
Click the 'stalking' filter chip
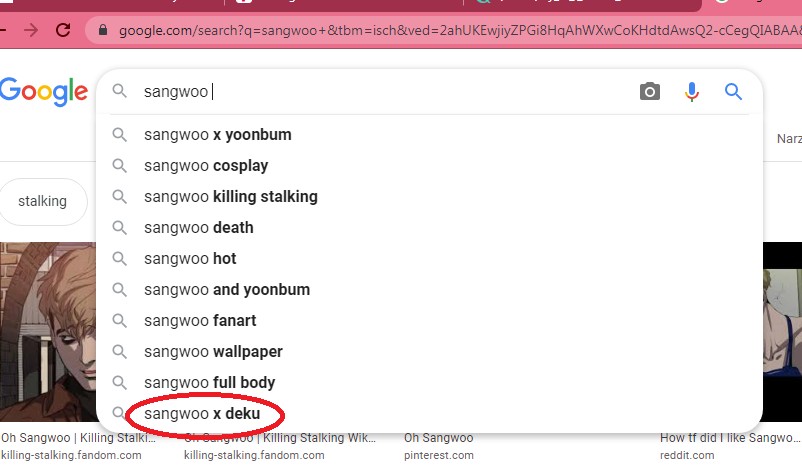coord(42,201)
